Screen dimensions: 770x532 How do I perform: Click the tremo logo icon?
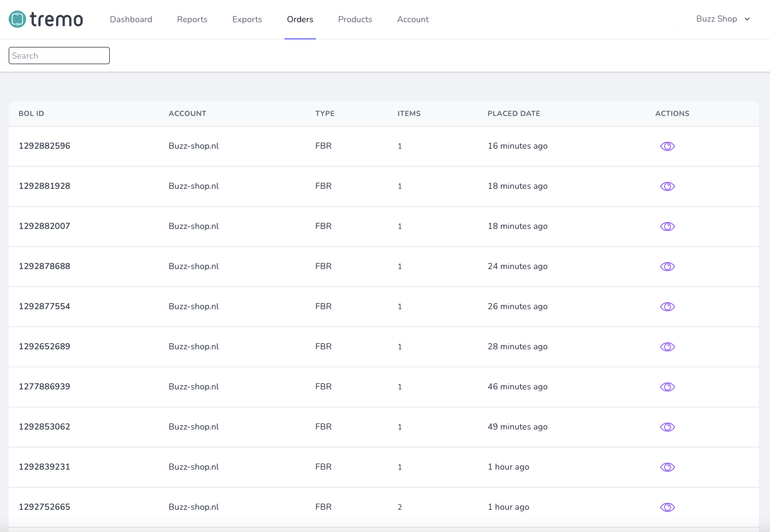(x=17, y=19)
